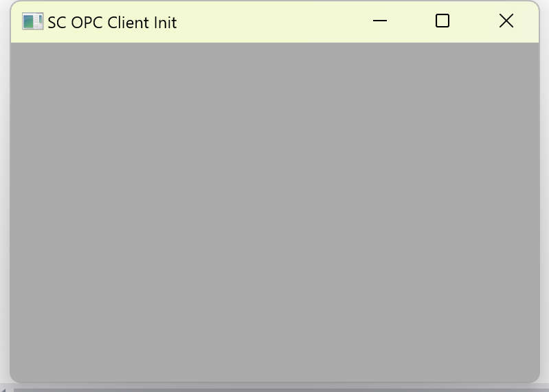This screenshot has height=392, width=549.
Task: Click the SC OPC Client Init app icon
Action: 32,21
